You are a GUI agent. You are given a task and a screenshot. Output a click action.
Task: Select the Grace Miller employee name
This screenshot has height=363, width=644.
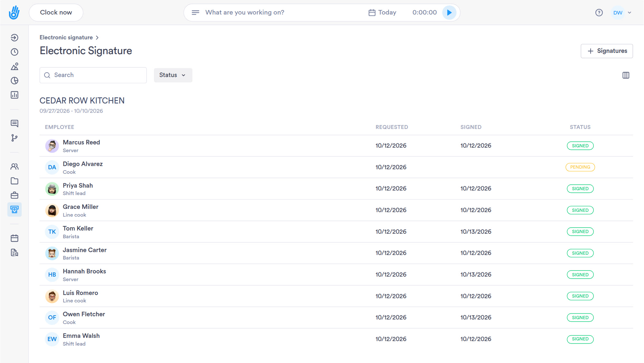point(80,207)
